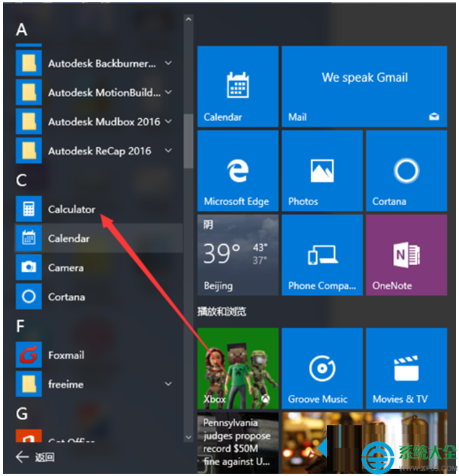The height and width of the screenshot is (476, 459).
Task: Click the letter F section header
Action: (x=20, y=326)
